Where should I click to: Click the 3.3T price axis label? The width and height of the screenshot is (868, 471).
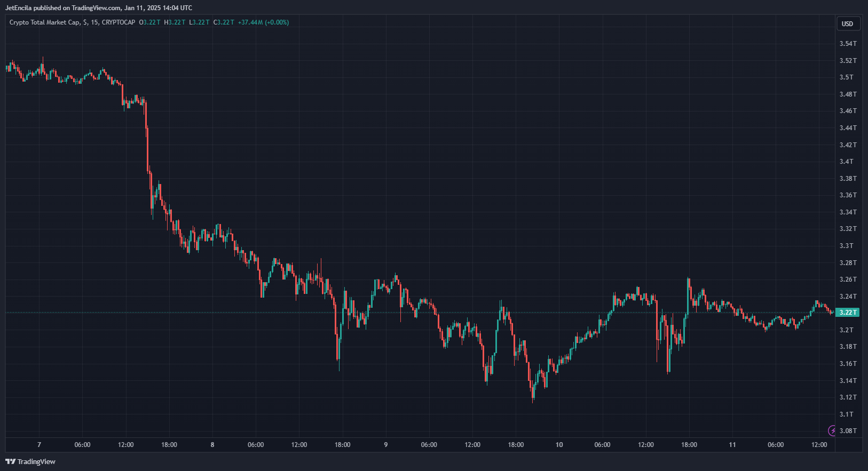[x=846, y=246]
